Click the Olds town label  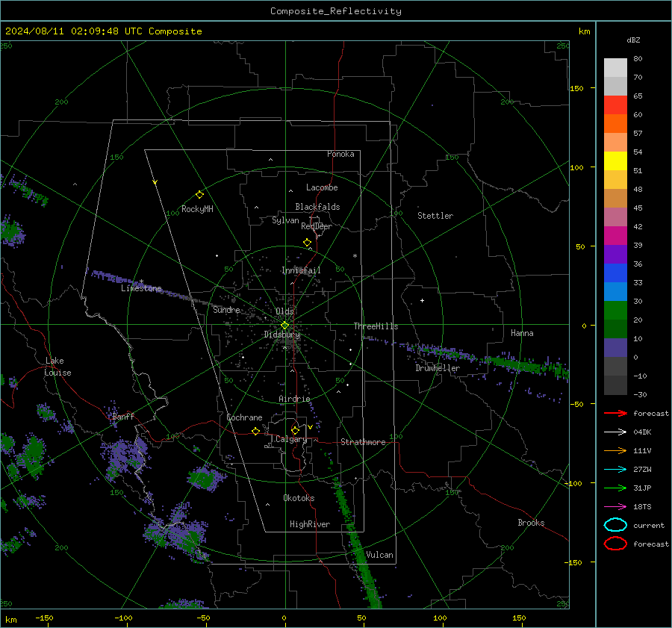tap(284, 311)
